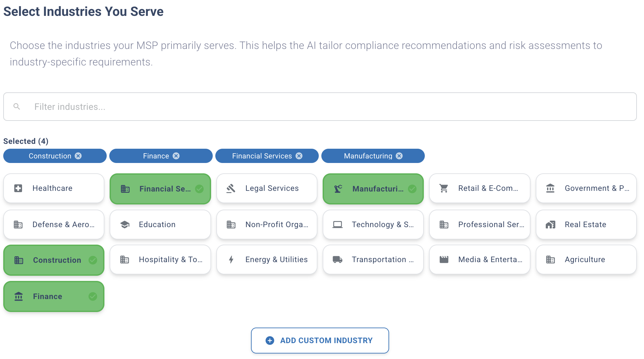644x359 pixels.
Task: Click the Retail & E-Commerce shopping cart icon
Action: 444,188
